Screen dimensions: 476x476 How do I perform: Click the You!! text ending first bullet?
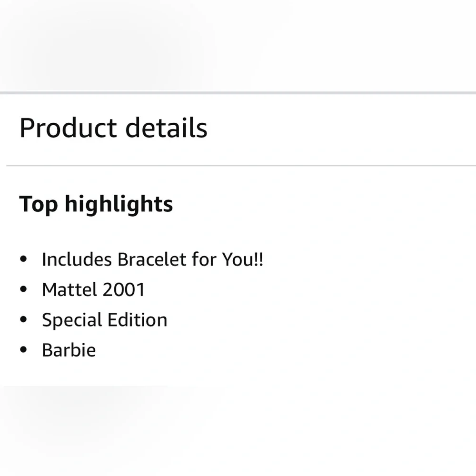(243, 260)
